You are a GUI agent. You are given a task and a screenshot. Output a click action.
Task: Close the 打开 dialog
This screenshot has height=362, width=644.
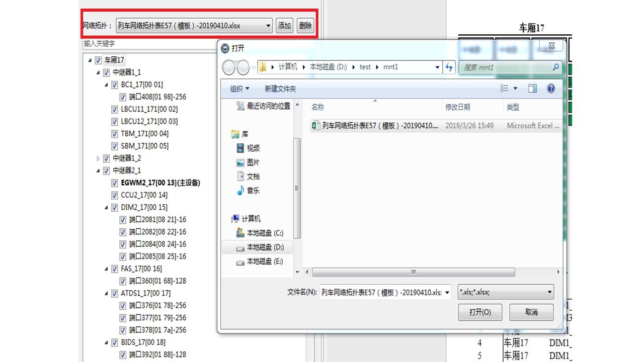click(551, 46)
